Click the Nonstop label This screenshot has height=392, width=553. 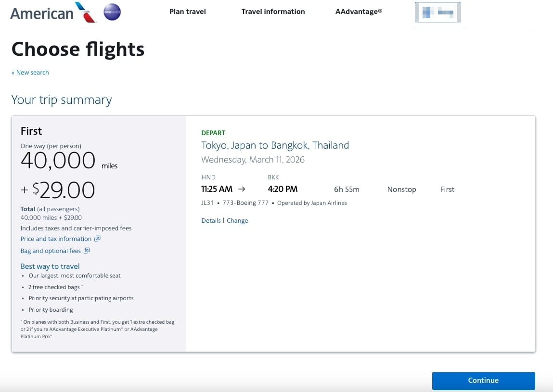coord(401,190)
